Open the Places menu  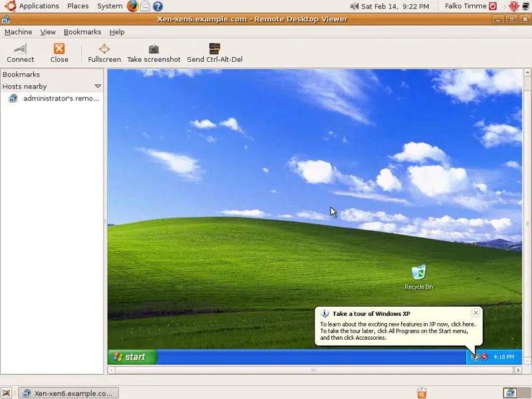click(x=78, y=6)
